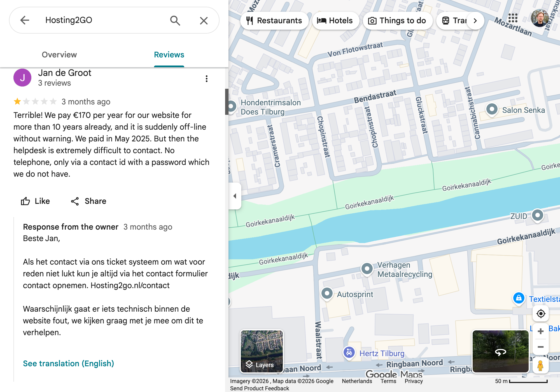This screenshot has height=392, width=560.
Task: Open Things to do category
Action: [x=398, y=20]
